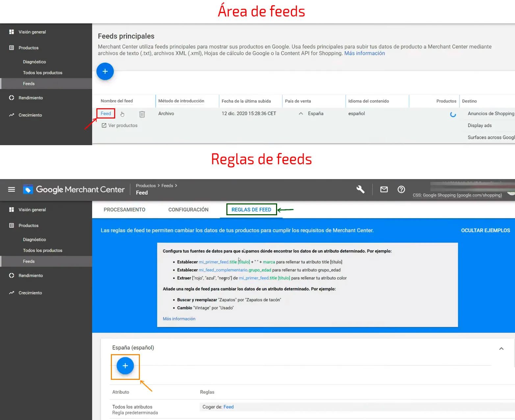Click the Nombre del feed column header
The image size is (515, 420).
tap(117, 101)
